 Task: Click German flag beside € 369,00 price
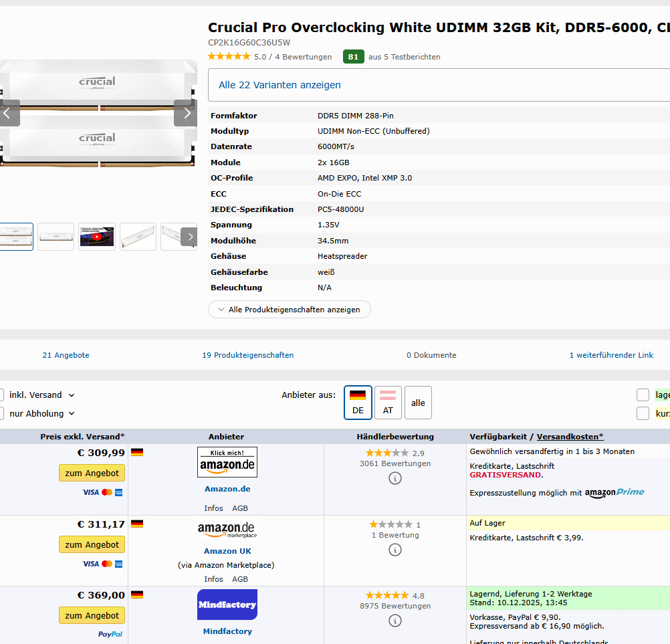click(x=136, y=595)
